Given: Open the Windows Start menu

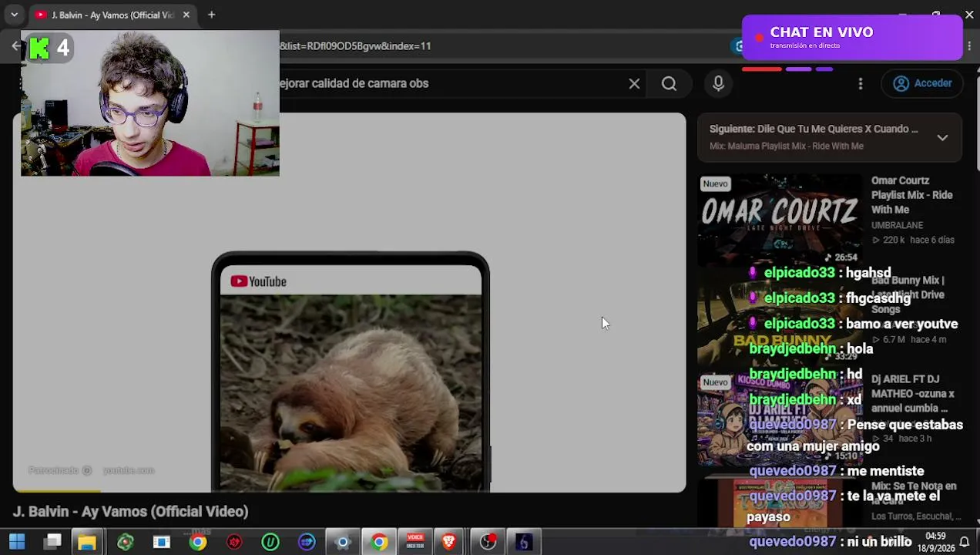Looking at the screenshot, I should point(16,542).
